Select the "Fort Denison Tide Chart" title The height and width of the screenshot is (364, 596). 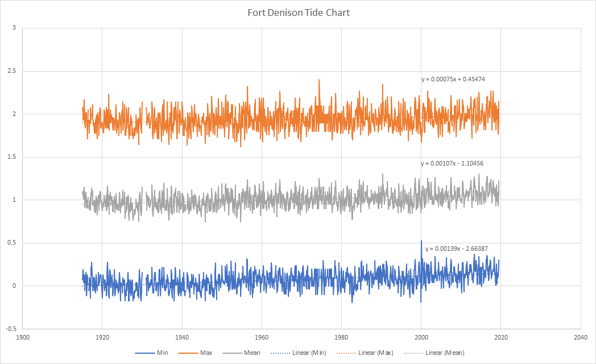pyautogui.click(x=299, y=13)
